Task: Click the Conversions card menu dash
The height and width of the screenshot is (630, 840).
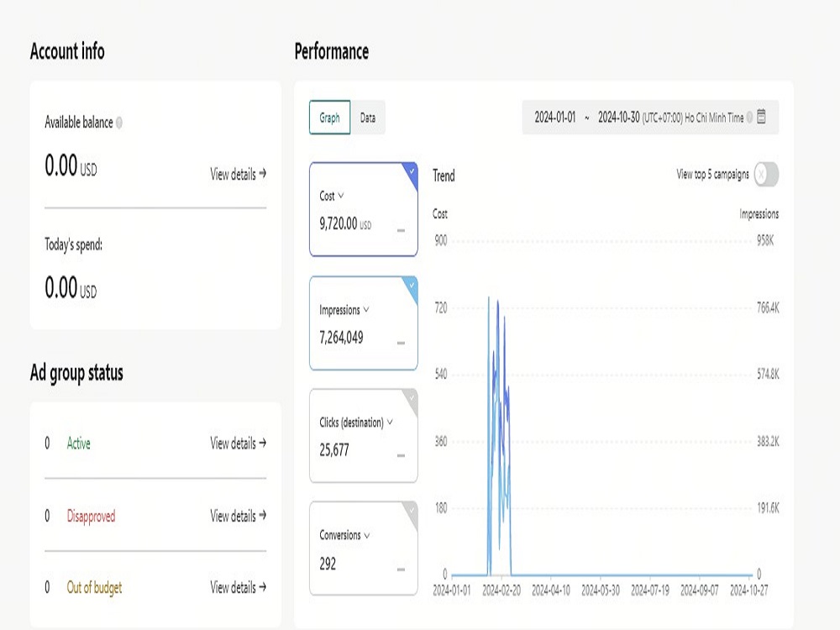Action: coord(401,569)
